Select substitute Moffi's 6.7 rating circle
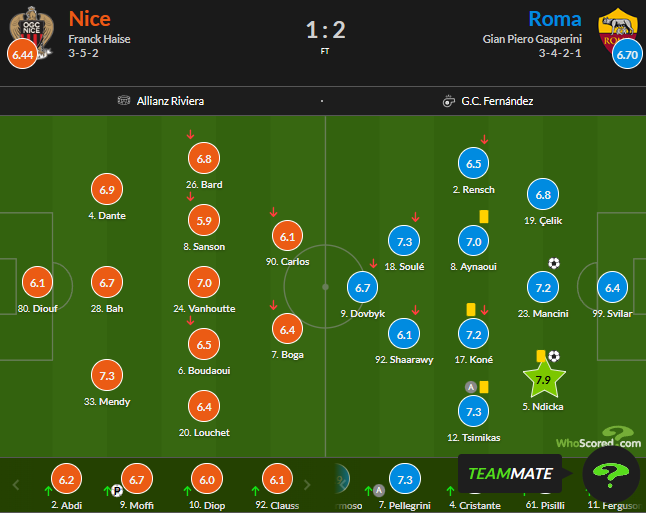The image size is (646, 513). 139,480
